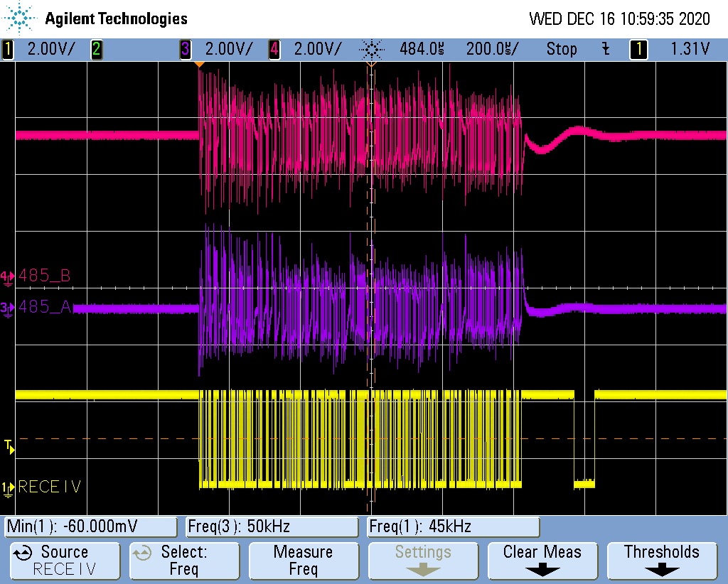Click the channel 4 2.00V/ scale value
The width and height of the screenshot is (728, 584).
click(x=318, y=49)
